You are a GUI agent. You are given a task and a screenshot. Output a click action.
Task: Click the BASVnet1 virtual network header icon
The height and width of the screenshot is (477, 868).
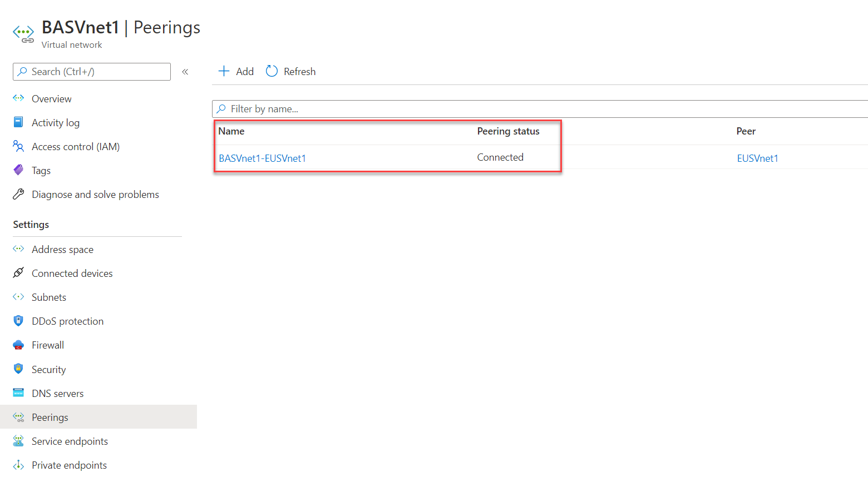[x=23, y=34]
